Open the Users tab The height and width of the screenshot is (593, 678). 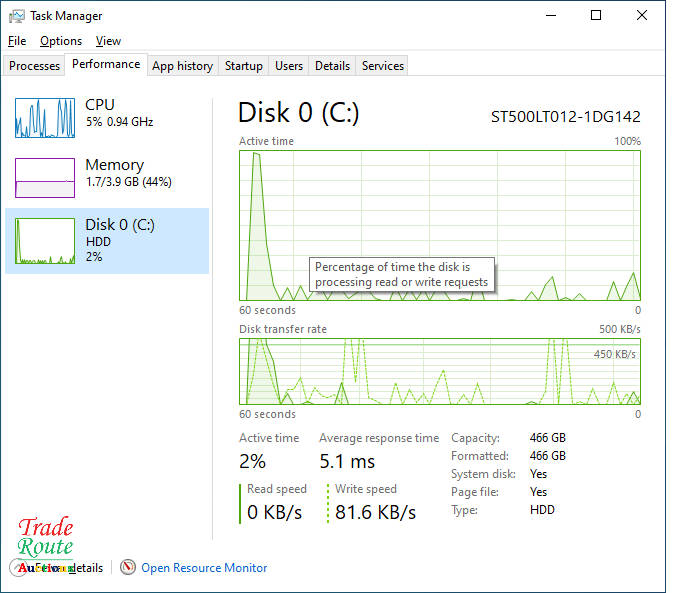(289, 66)
